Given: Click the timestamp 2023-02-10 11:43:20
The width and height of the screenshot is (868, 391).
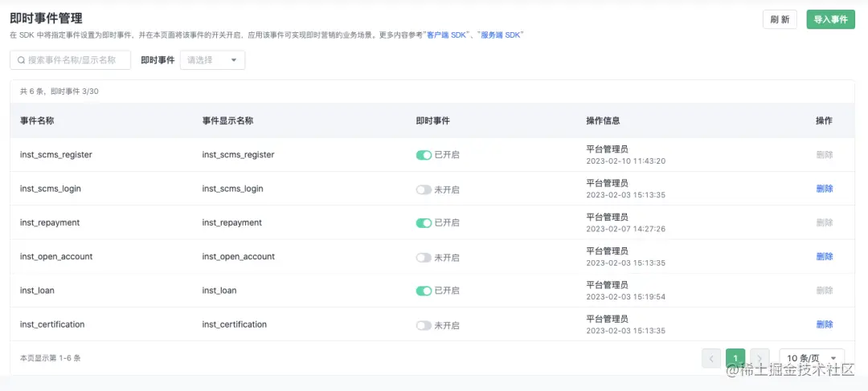Looking at the screenshot, I should pos(625,161).
